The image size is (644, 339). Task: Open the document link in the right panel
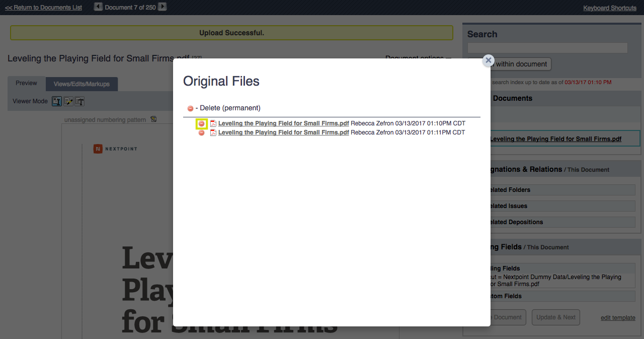pos(555,139)
